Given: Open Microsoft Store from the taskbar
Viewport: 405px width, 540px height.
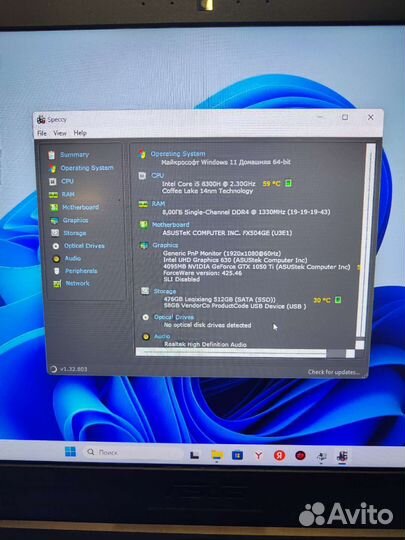Looking at the screenshot, I should point(237,456).
